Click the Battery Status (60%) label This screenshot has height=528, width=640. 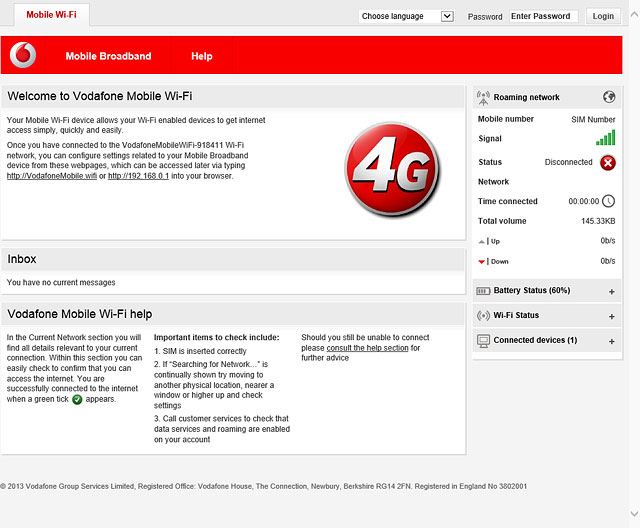pyautogui.click(x=532, y=291)
